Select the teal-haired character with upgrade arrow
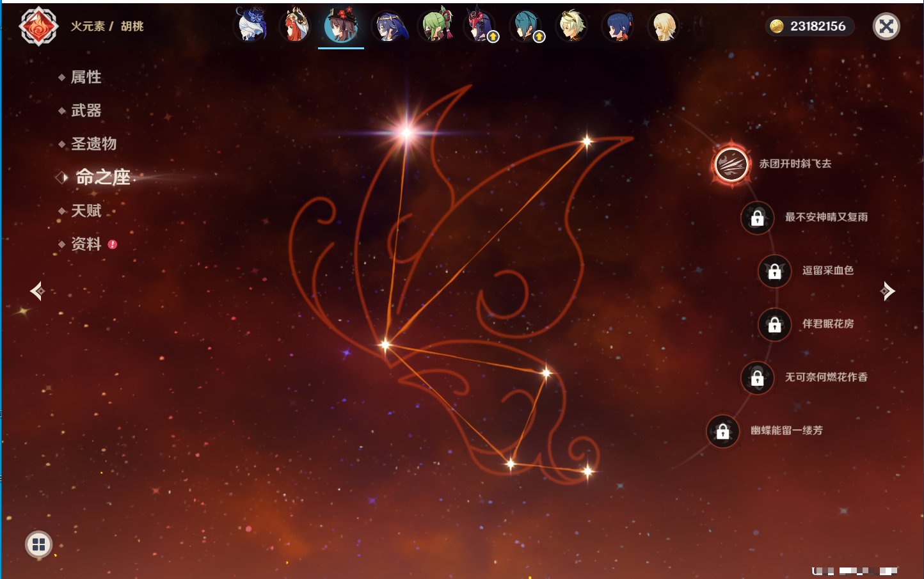 click(527, 26)
